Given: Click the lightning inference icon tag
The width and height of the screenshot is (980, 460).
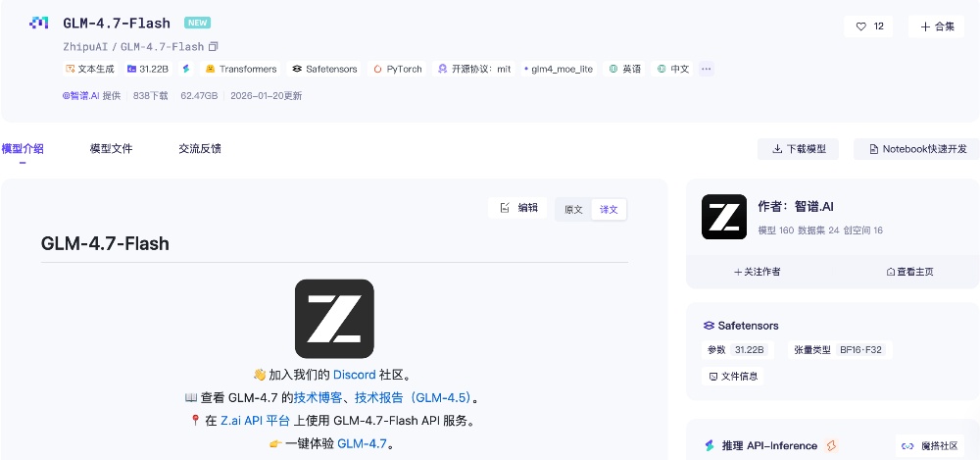Looking at the screenshot, I should coord(185,69).
